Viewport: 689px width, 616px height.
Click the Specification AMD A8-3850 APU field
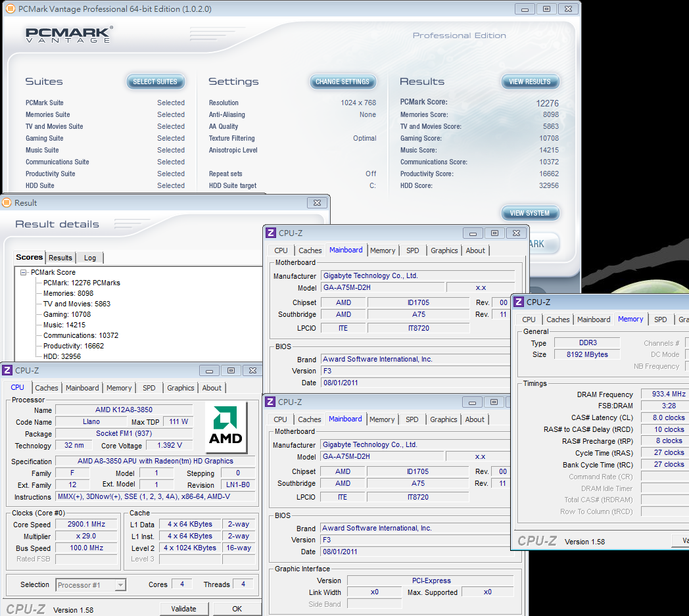(x=156, y=461)
